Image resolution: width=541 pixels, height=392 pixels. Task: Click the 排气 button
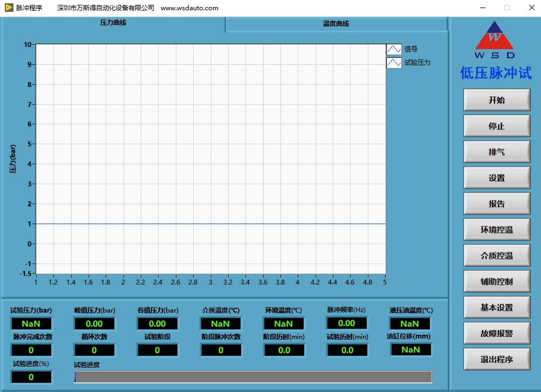[x=496, y=152]
